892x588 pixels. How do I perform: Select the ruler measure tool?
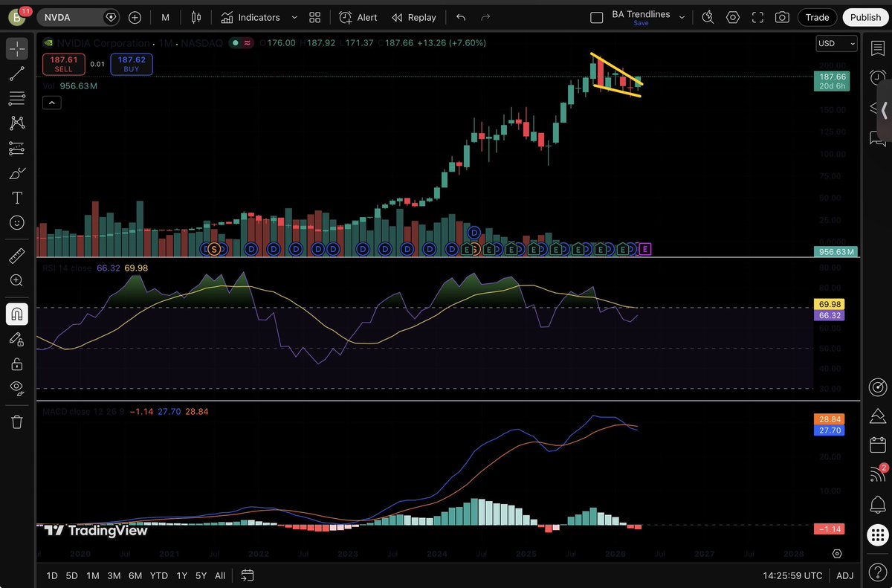(x=17, y=256)
